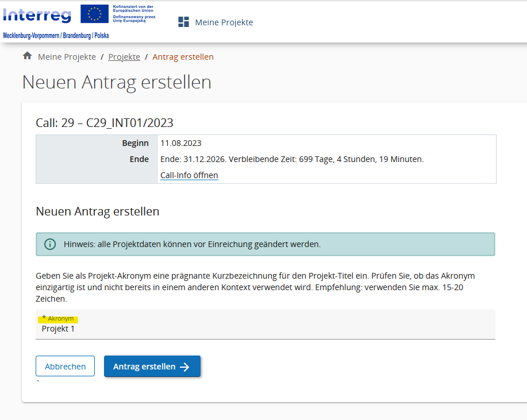Click the Call: 29 – C29_INT01/2023 heading
This screenshot has width=527, height=420.
point(105,122)
